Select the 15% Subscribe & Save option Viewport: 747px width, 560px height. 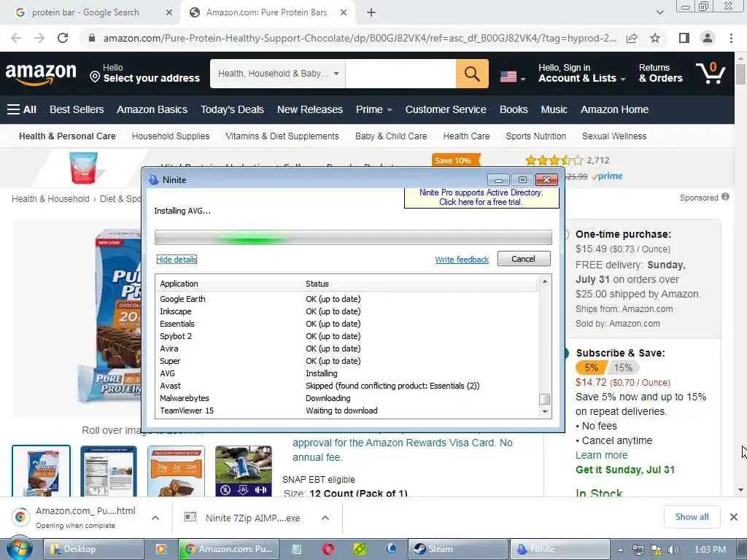(x=623, y=367)
